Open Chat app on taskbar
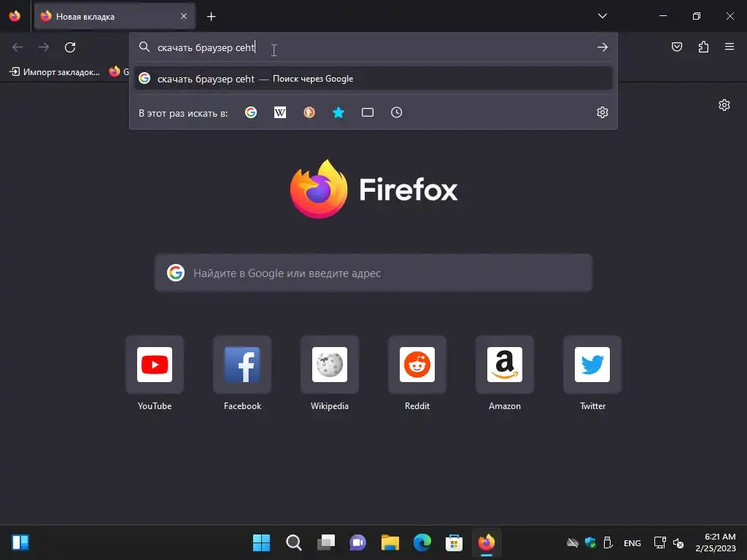The image size is (747, 560). click(357, 542)
